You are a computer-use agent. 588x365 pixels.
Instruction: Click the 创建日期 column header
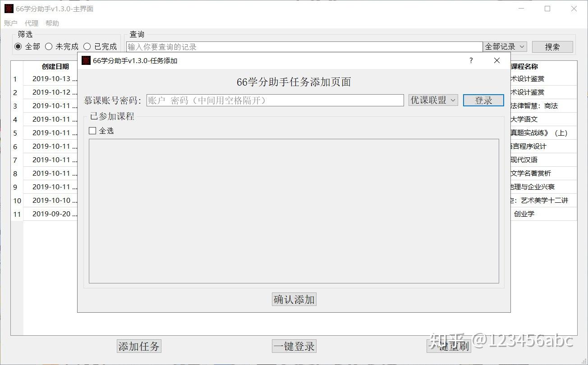[x=55, y=66]
